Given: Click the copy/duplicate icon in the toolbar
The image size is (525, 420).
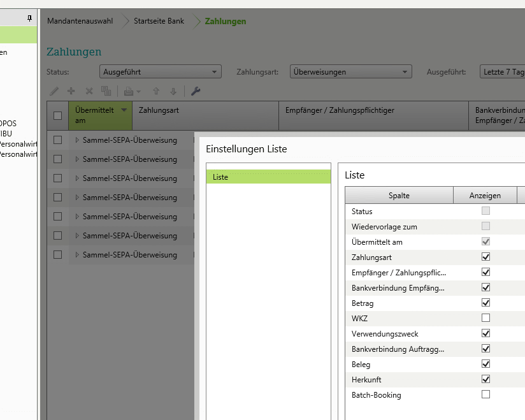Looking at the screenshot, I should click(106, 91).
